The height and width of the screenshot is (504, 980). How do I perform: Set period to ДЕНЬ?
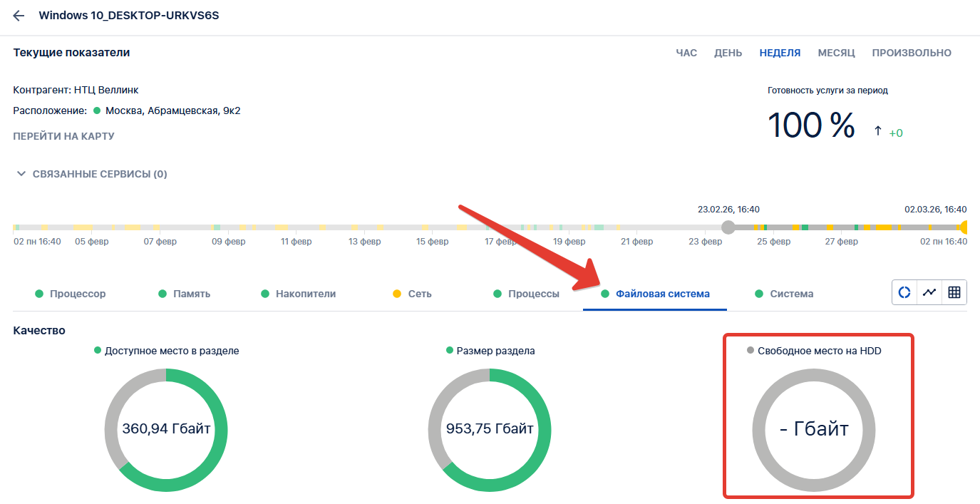728,53
